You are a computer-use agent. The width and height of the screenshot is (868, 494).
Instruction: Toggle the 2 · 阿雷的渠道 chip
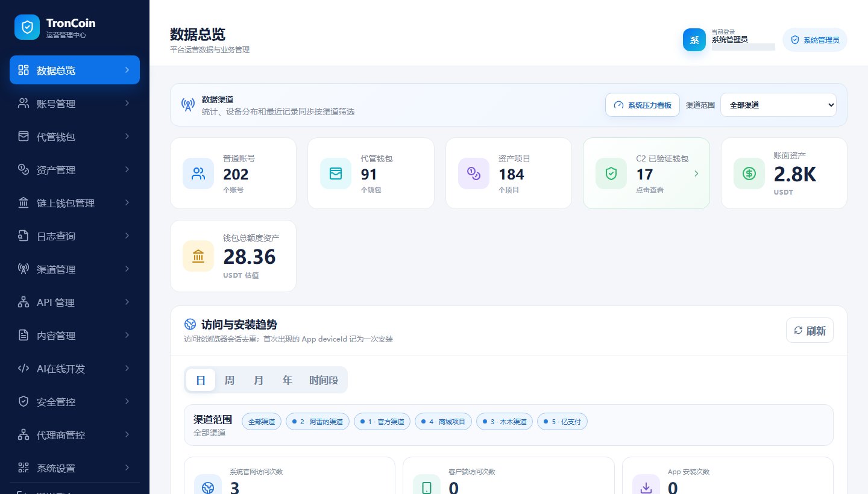[x=318, y=422]
